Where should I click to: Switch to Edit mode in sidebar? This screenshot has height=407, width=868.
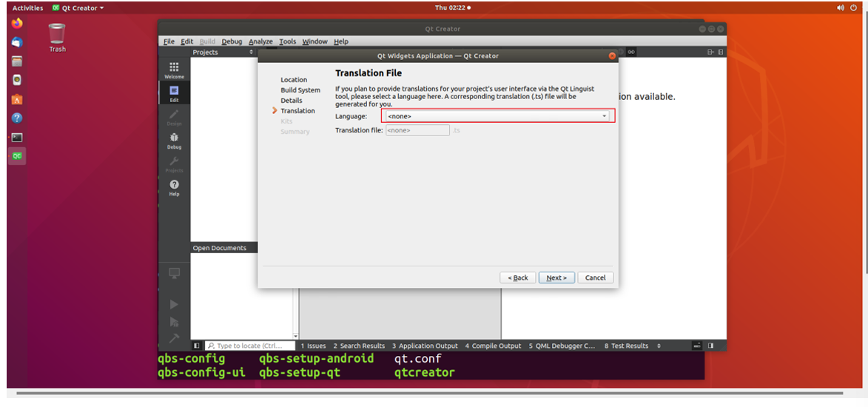tap(174, 93)
